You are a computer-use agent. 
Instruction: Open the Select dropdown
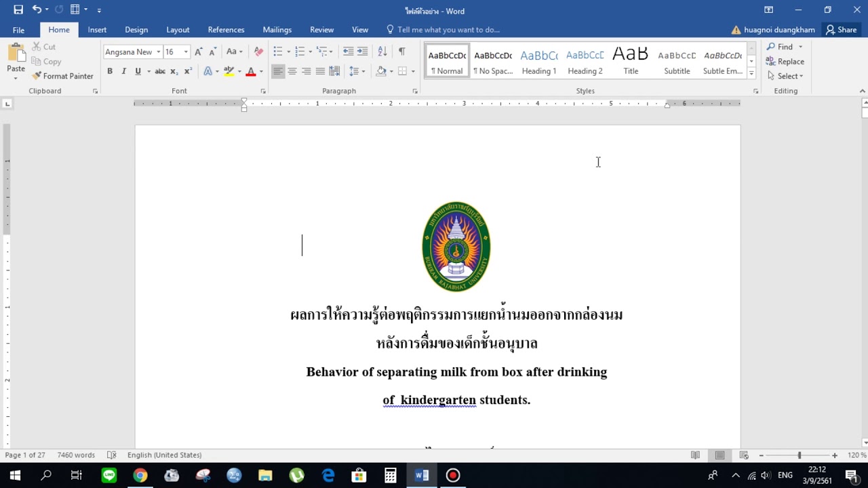pyautogui.click(x=785, y=76)
